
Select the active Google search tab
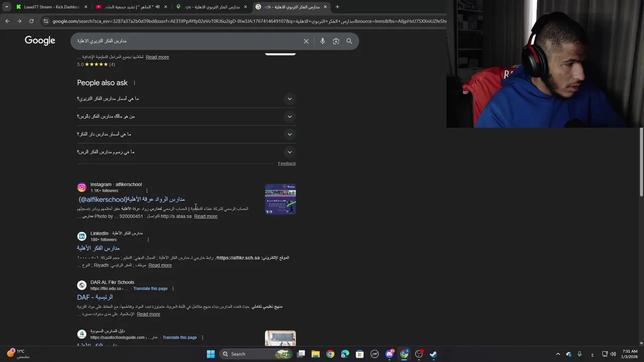pyautogui.click(x=292, y=7)
